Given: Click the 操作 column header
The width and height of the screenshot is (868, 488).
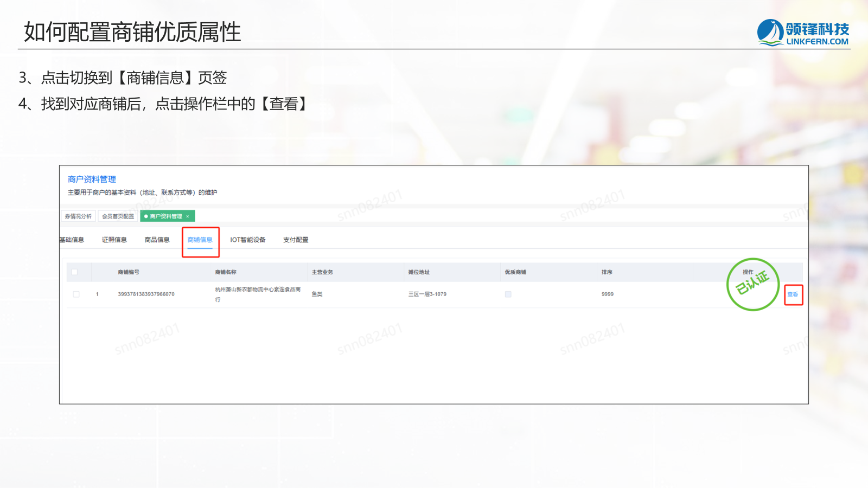Looking at the screenshot, I should pos(748,272).
